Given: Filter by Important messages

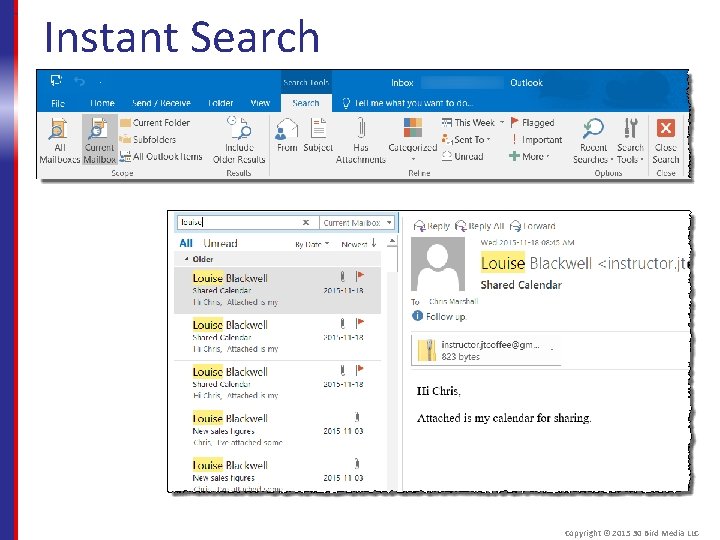Looking at the screenshot, I should tap(536, 139).
